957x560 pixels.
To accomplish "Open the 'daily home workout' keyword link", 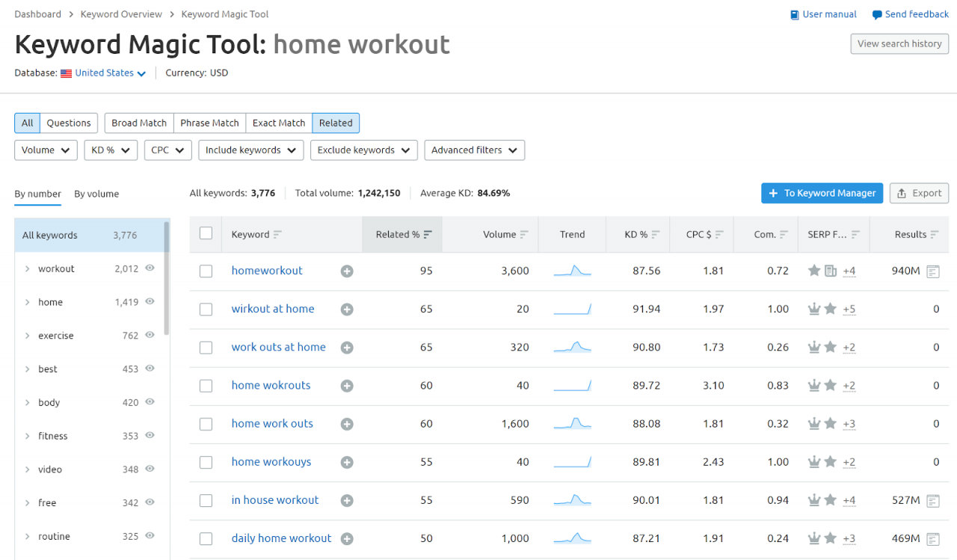I will coord(281,538).
